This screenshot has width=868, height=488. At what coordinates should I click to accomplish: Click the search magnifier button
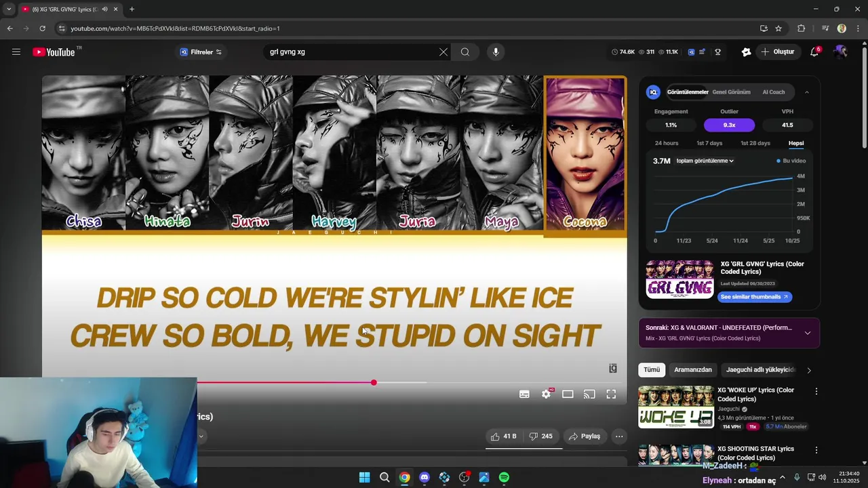pyautogui.click(x=465, y=52)
